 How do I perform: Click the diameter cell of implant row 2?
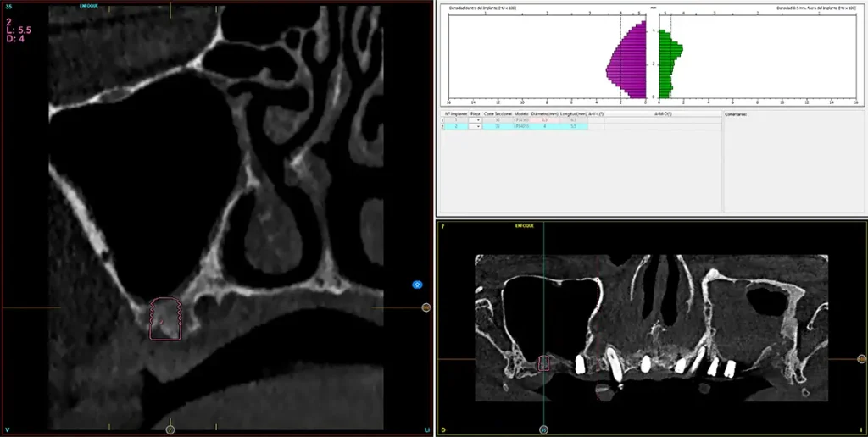544,126
